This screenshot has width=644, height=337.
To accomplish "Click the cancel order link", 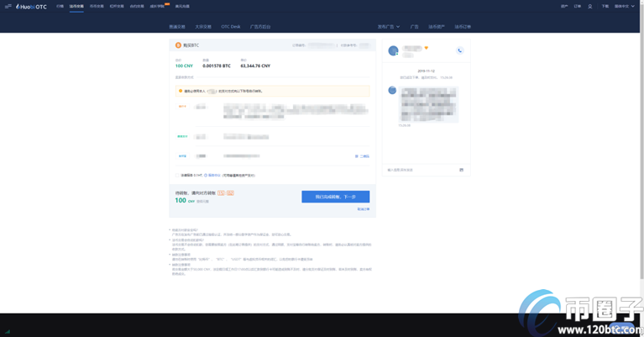I will click(363, 209).
